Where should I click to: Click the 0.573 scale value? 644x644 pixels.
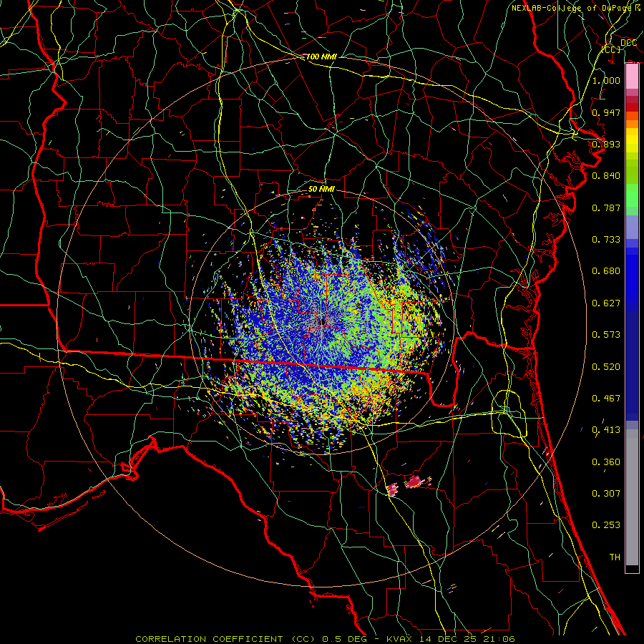coord(606,335)
